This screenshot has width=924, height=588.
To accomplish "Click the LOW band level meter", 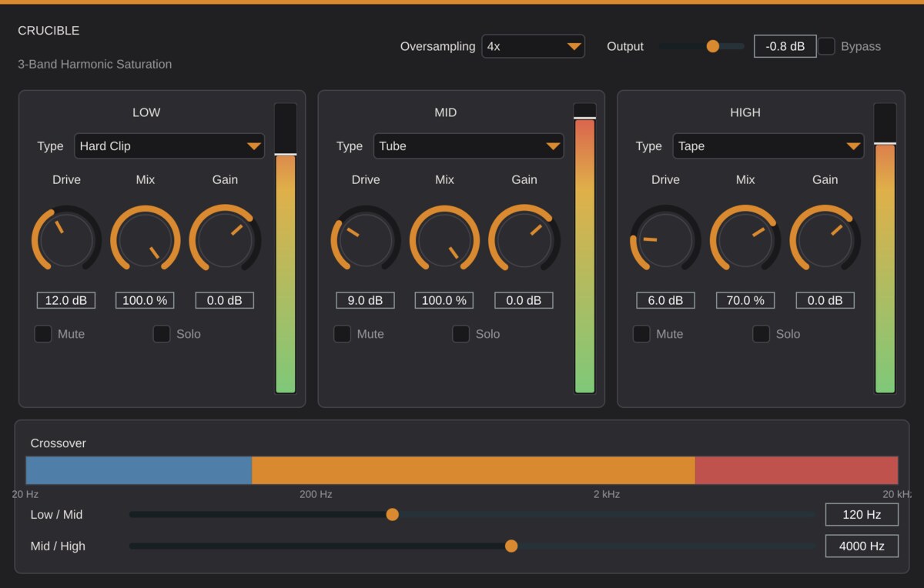I will 286,249.
